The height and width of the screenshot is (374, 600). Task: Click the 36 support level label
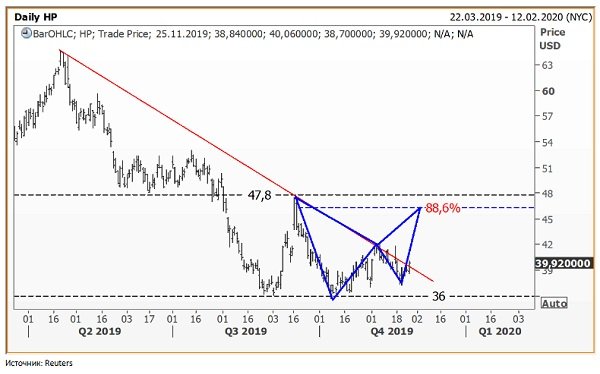pyautogui.click(x=439, y=296)
